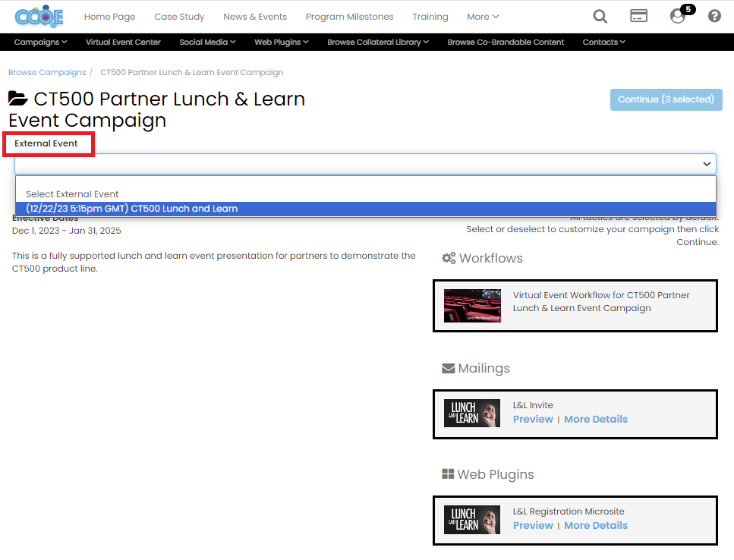Screen dimensions: 734x560
Task: Expand Social Media dropdown
Action: (x=207, y=42)
